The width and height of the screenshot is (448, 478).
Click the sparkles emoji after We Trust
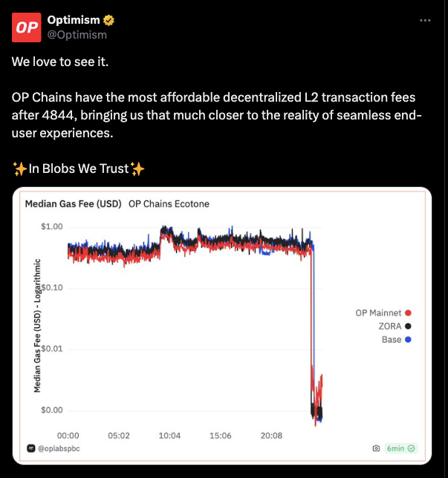pyautogui.click(x=137, y=169)
